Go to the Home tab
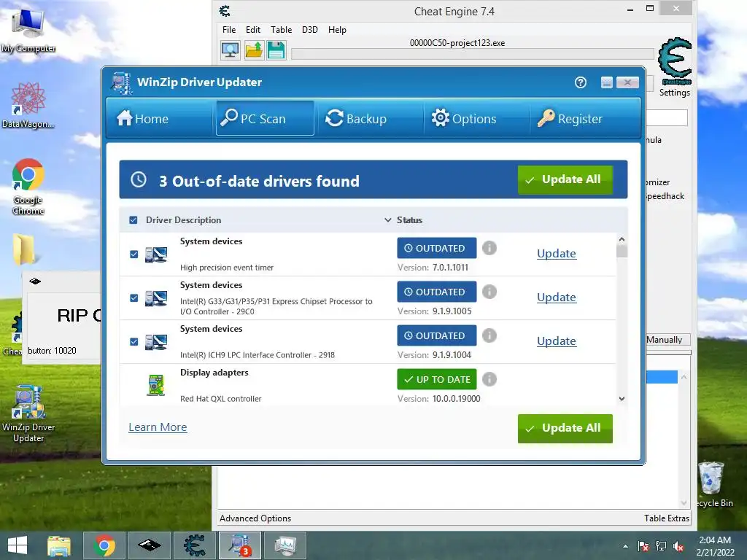 pyautogui.click(x=142, y=118)
